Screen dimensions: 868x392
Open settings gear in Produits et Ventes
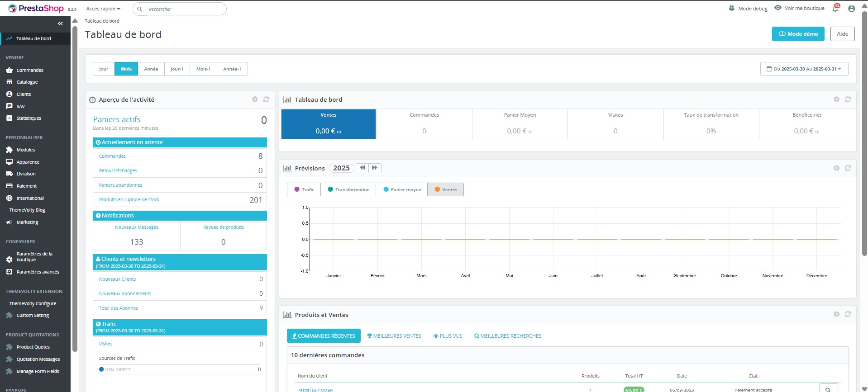click(x=836, y=314)
